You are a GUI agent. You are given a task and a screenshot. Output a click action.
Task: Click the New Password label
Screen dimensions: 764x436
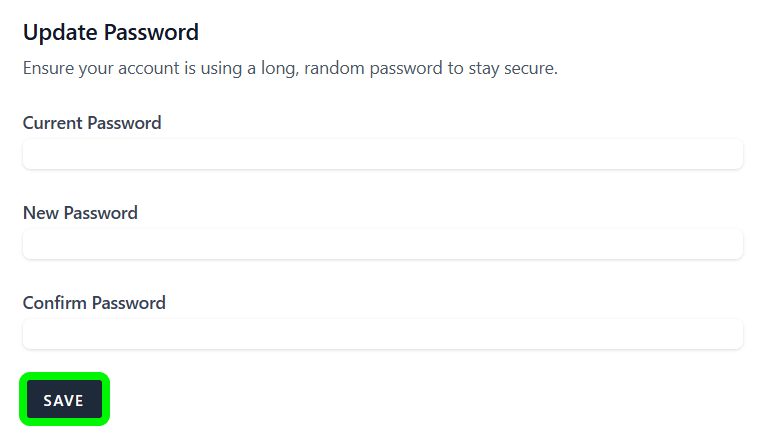pos(80,213)
